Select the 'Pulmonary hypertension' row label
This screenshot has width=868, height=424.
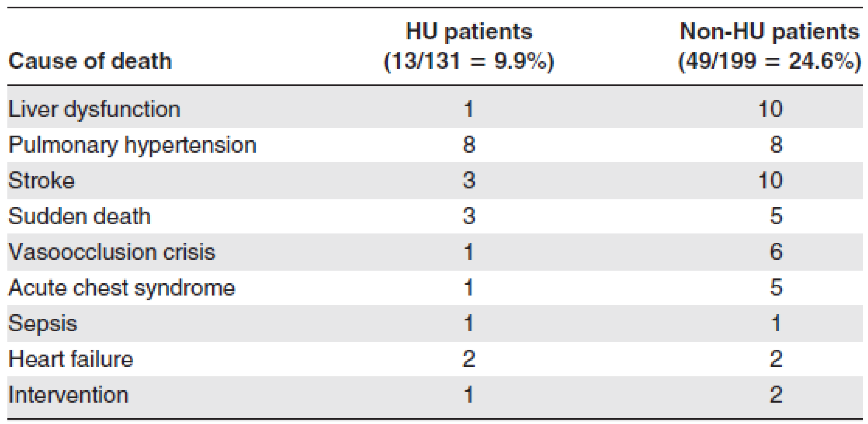pos(132,145)
